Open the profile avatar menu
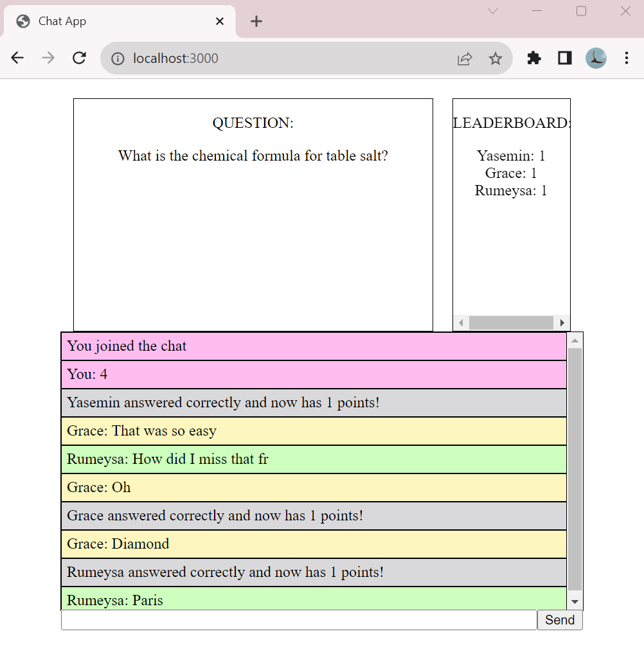The height and width of the screenshot is (654, 644). click(x=596, y=58)
